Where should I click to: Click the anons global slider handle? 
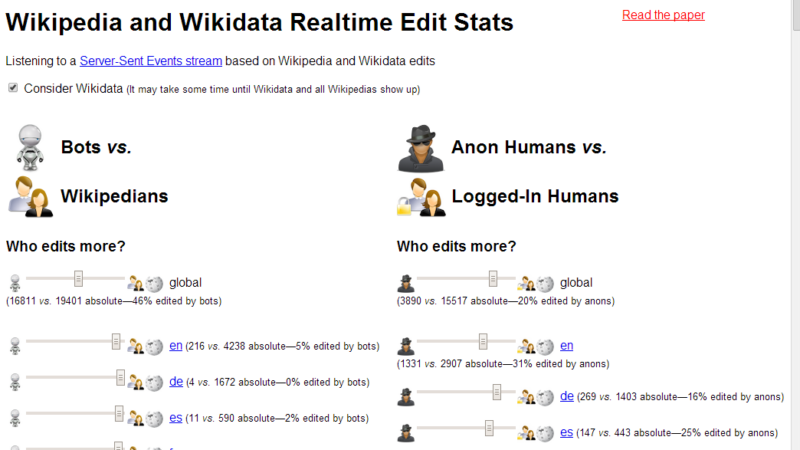pyautogui.click(x=493, y=279)
